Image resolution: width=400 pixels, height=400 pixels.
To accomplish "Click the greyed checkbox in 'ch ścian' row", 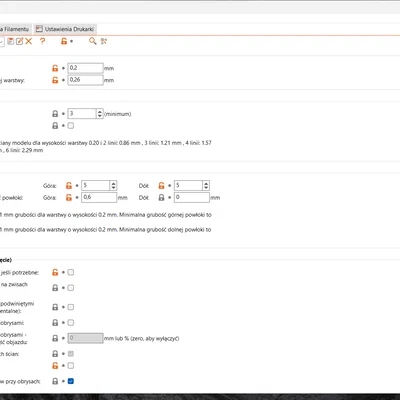I will [x=71, y=354].
